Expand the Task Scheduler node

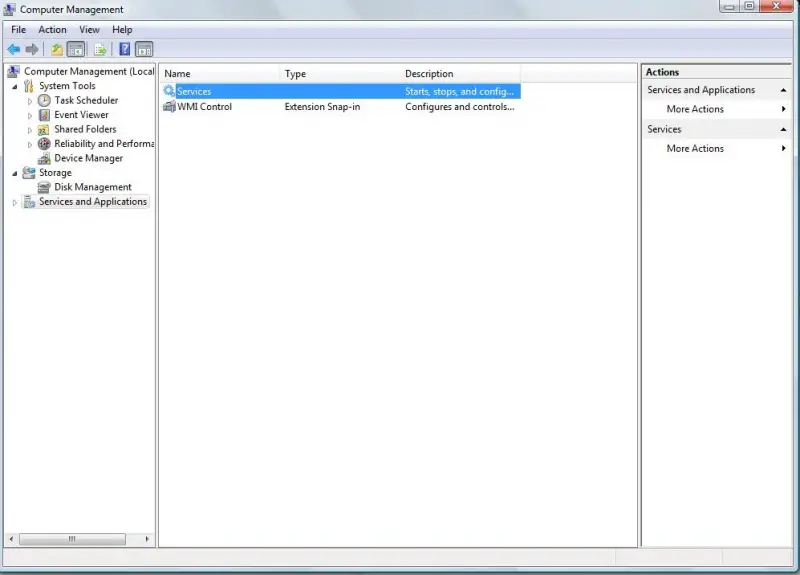pyautogui.click(x=30, y=101)
